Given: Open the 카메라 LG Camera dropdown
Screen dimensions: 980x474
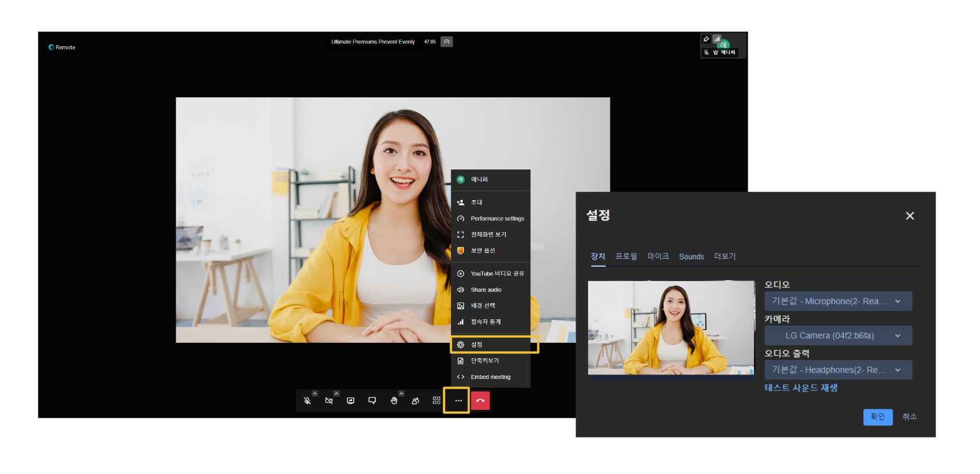Looking at the screenshot, I should coord(838,335).
